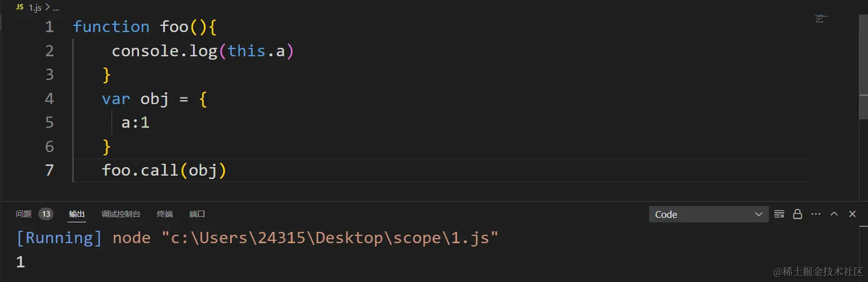
Task: Close the bottom panel
Action: pos(852,214)
